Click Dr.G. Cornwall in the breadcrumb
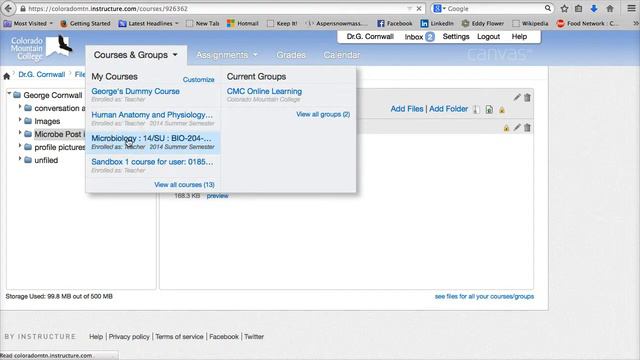 [x=42, y=74]
